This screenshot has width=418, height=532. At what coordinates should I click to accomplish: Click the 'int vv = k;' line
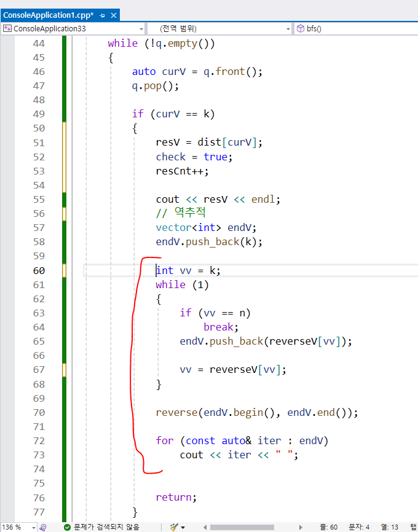pyautogui.click(x=188, y=271)
